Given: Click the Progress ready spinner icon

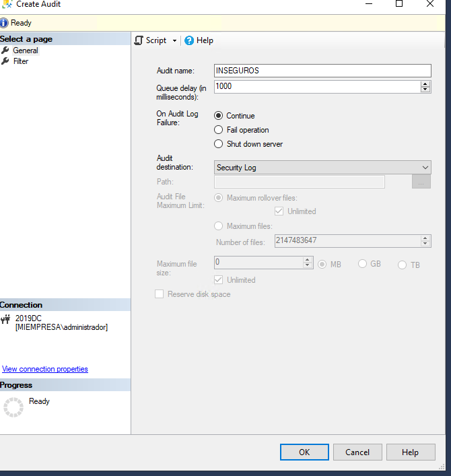Looking at the screenshot, I should 13,407.
